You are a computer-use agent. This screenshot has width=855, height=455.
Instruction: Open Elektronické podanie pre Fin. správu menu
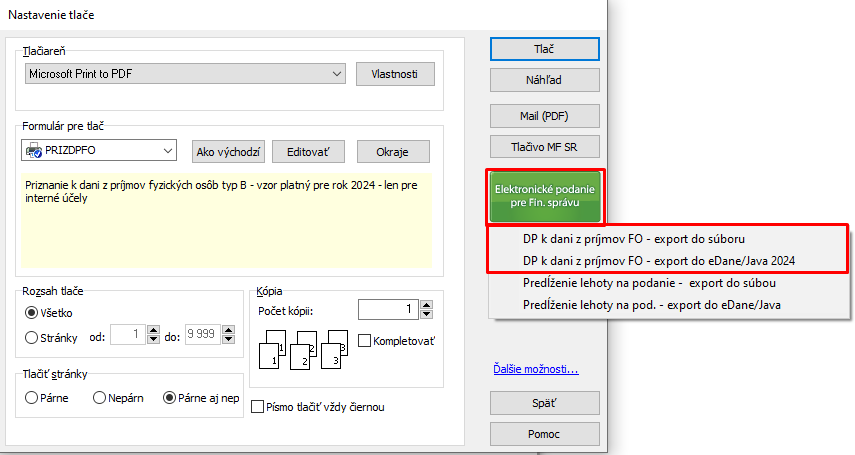pyautogui.click(x=545, y=196)
